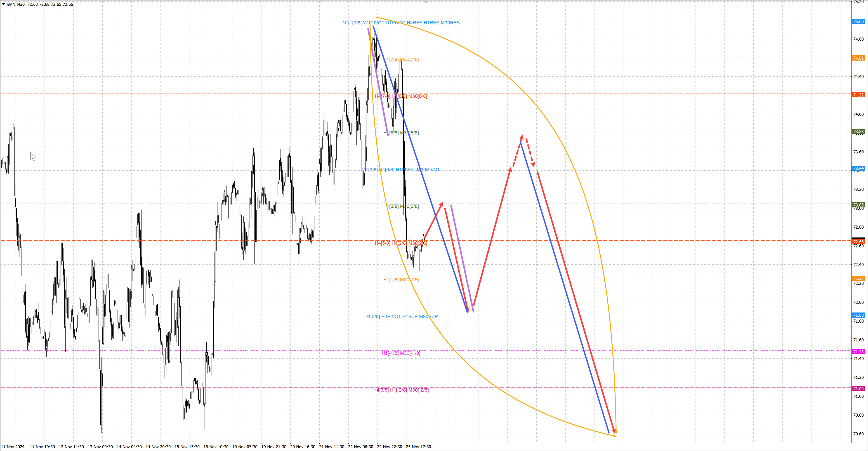Open the dropdown arrow beside BRN,M30
The image size is (868, 451).
point(3,4)
